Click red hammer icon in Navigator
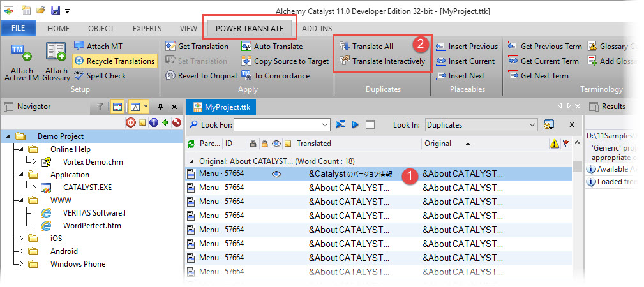The width and height of the screenshot is (644, 287). (x=177, y=122)
